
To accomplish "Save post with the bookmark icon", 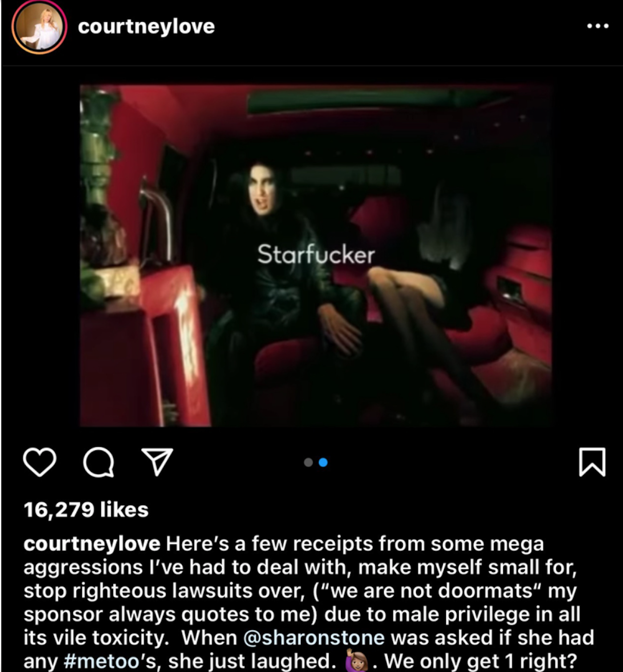I will pyautogui.click(x=592, y=462).
